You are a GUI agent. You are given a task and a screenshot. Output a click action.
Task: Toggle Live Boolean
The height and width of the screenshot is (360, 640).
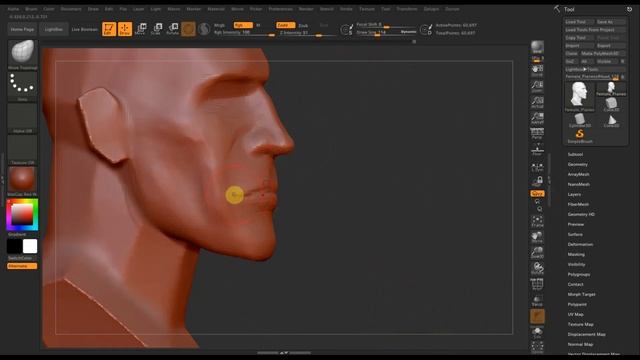(84, 29)
